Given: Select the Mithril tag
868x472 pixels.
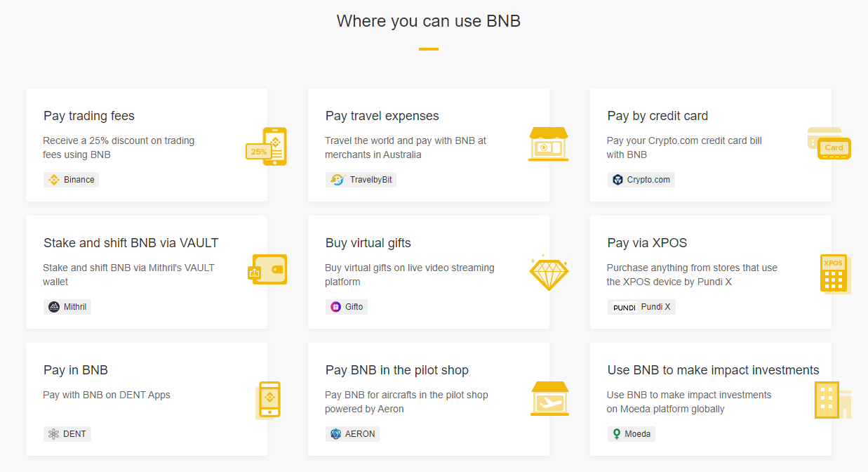Looking at the screenshot, I should tap(67, 307).
